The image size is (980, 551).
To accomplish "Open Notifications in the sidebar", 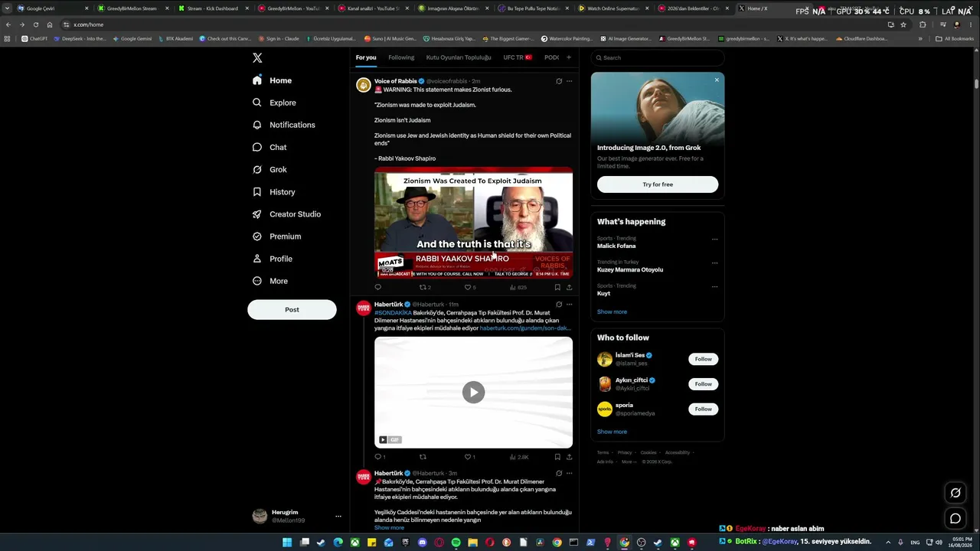I will [283, 125].
